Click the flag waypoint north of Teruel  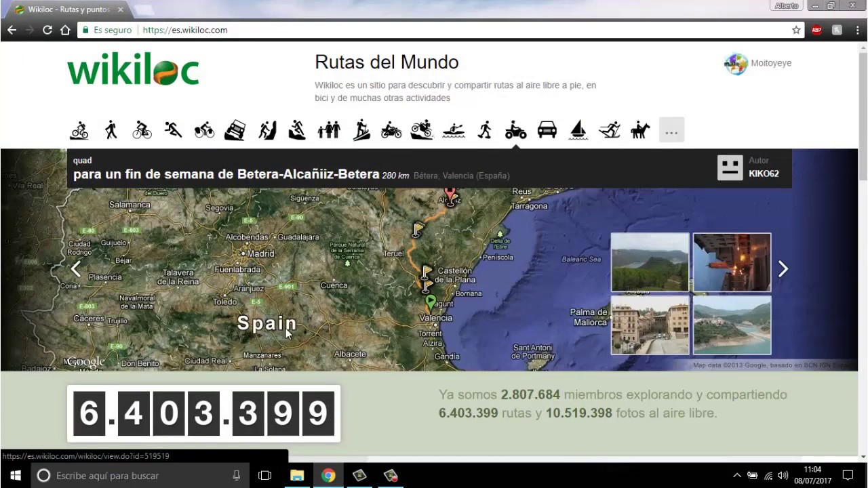(x=418, y=230)
